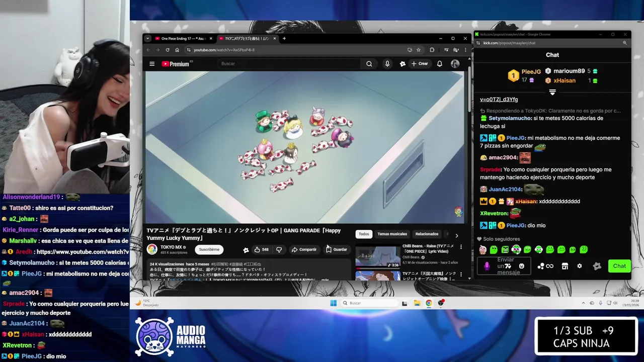Select the Temas musicales filter chip
Image resolution: width=644 pixels, height=362 pixels.
coord(392,234)
